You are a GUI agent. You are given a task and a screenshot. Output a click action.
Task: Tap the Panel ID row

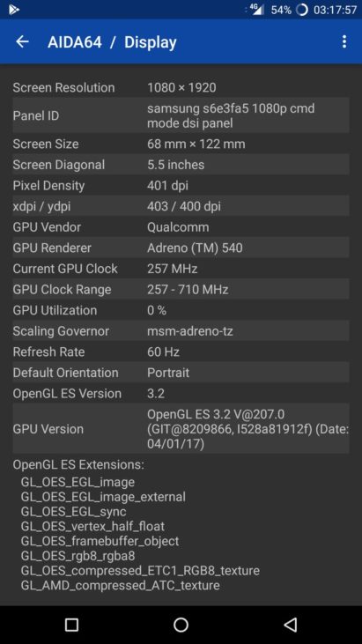coord(181,115)
